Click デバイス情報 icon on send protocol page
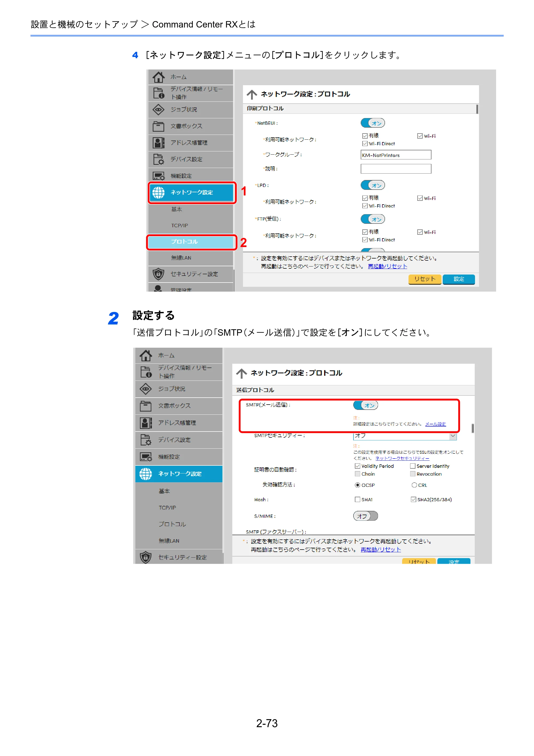Image resolution: width=534 pixels, height=756 pixels. click(146, 372)
